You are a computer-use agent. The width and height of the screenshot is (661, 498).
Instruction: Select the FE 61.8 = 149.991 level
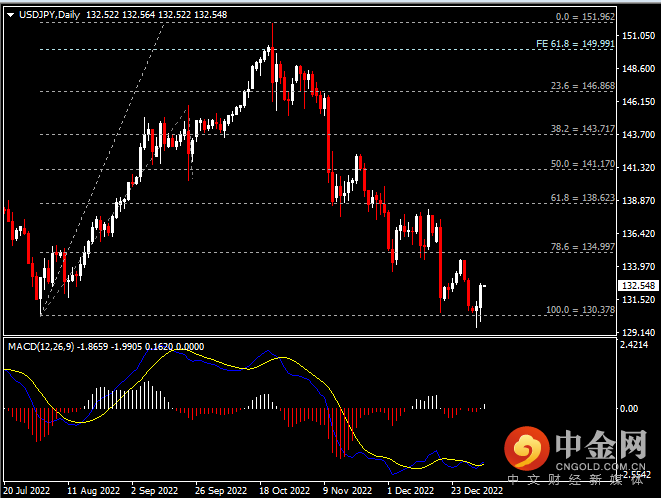click(575, 44)
